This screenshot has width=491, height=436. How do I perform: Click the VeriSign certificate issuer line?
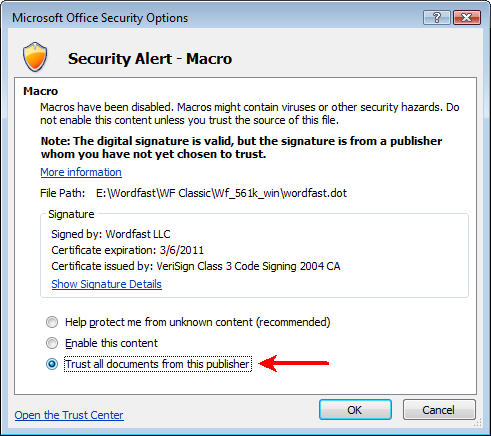pyautogui.click(x=196, y=266)
